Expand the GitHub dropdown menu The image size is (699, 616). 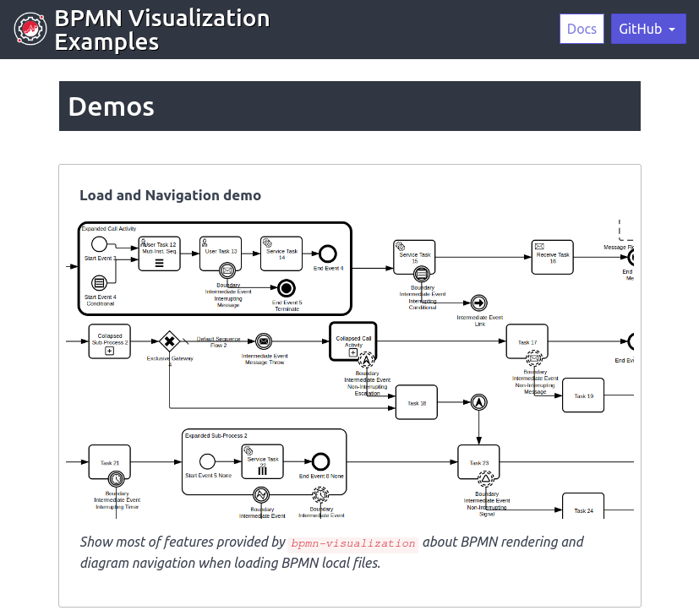click(647, 29)
